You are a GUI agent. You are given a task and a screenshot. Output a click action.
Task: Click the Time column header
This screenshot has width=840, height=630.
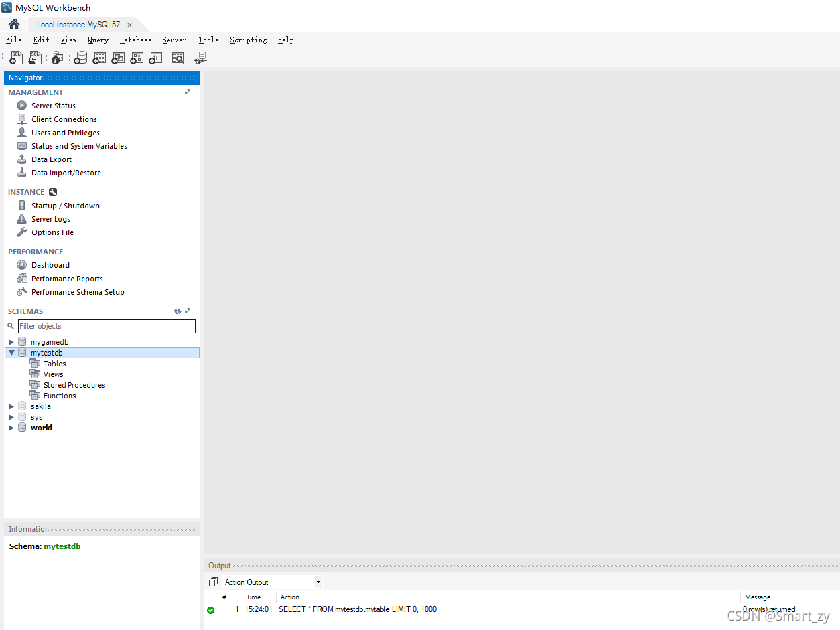[x=254, y=597]
